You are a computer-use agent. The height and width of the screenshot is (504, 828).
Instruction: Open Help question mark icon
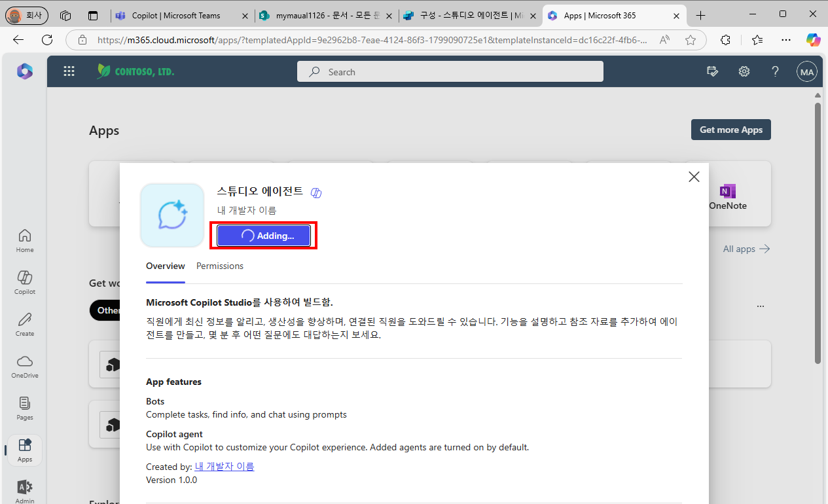click(x=775, y=71)
